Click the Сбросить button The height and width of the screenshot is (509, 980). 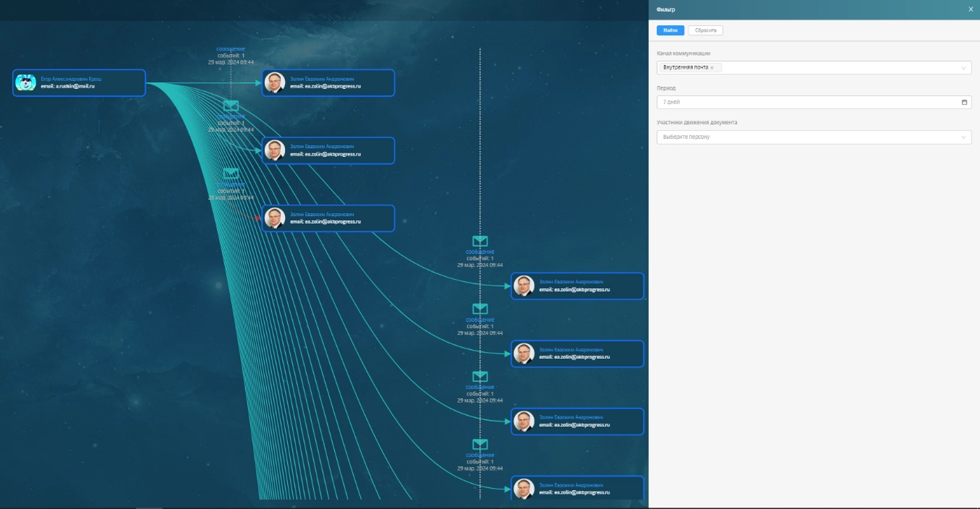tap(705, 30)
